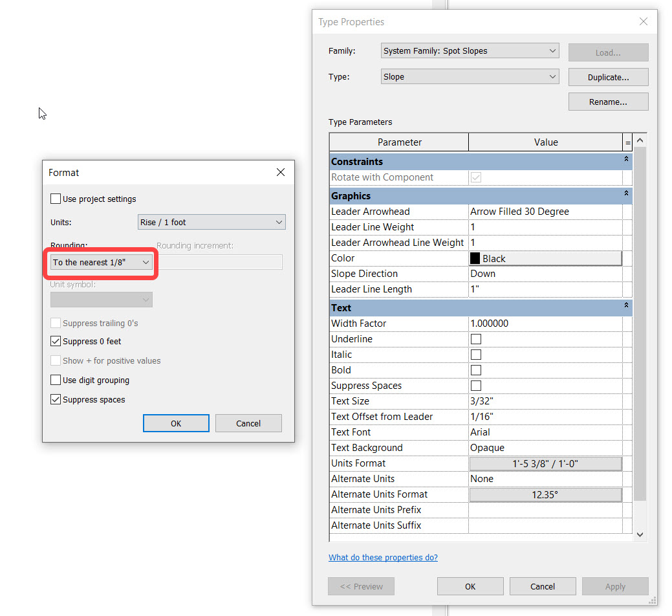Open the What do these properties do link
Image resolution: width=672 pixels, height=616 pixels.
383,556
